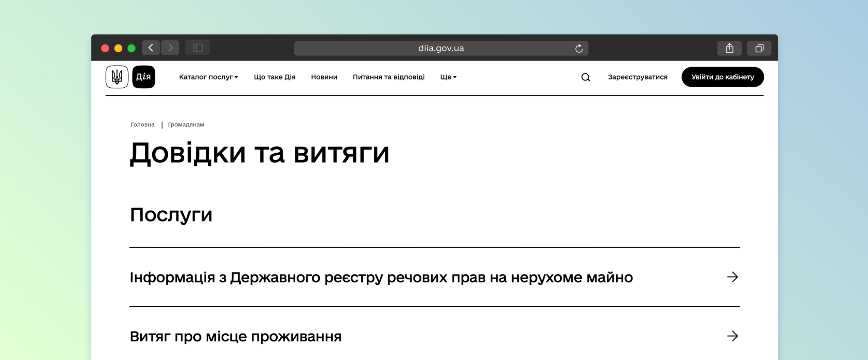Expand the Ще dropdown menu
The image size is (868, 360).
click(448, 77)
